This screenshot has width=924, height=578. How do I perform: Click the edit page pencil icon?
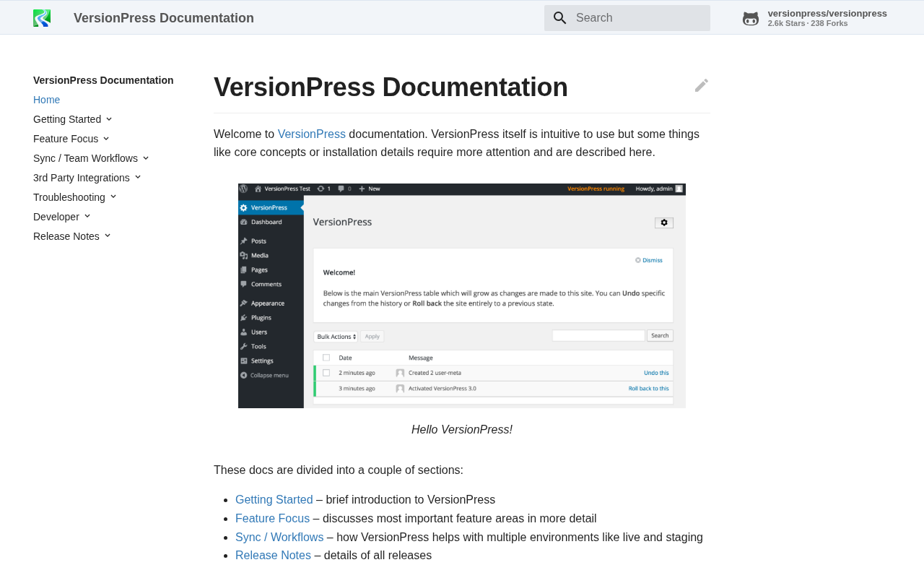coord(702,85)
